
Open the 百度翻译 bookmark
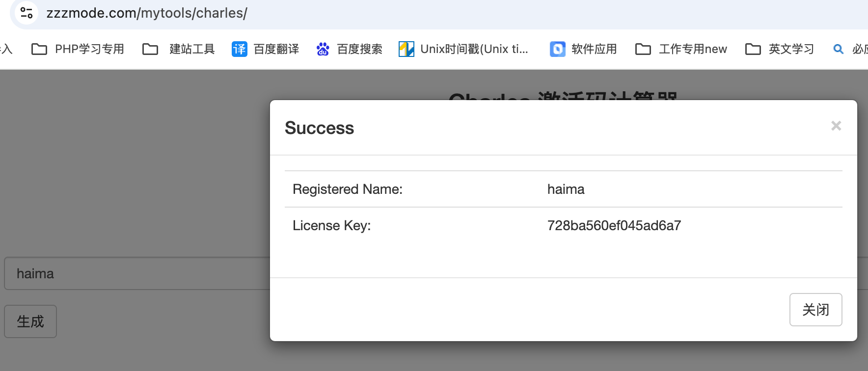point(265,49)
